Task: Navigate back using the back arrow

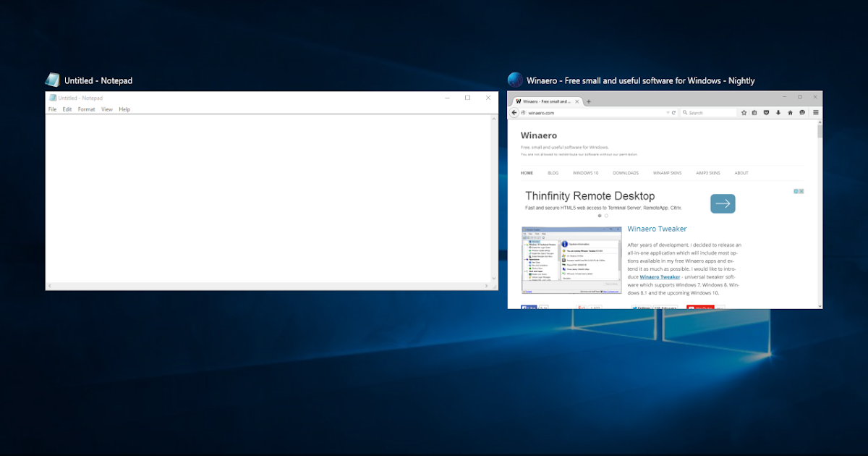Action: pos(514,112)
